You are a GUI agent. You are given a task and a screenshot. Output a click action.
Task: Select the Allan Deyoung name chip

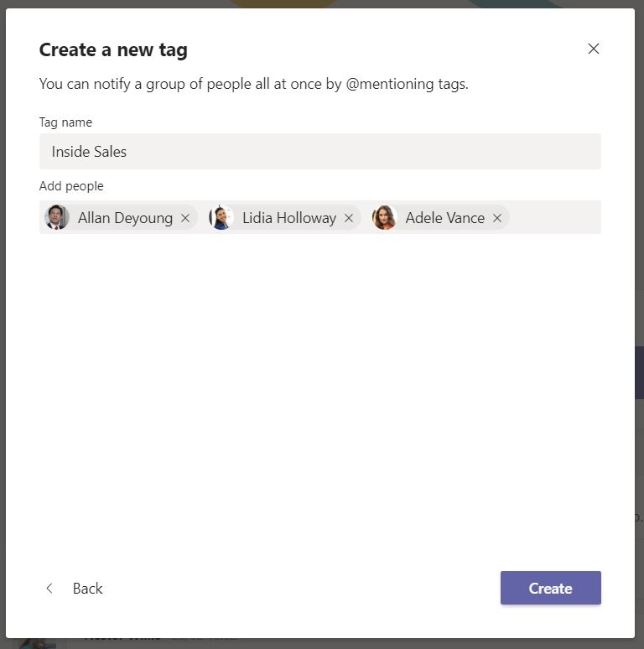[x=125, y=218]
